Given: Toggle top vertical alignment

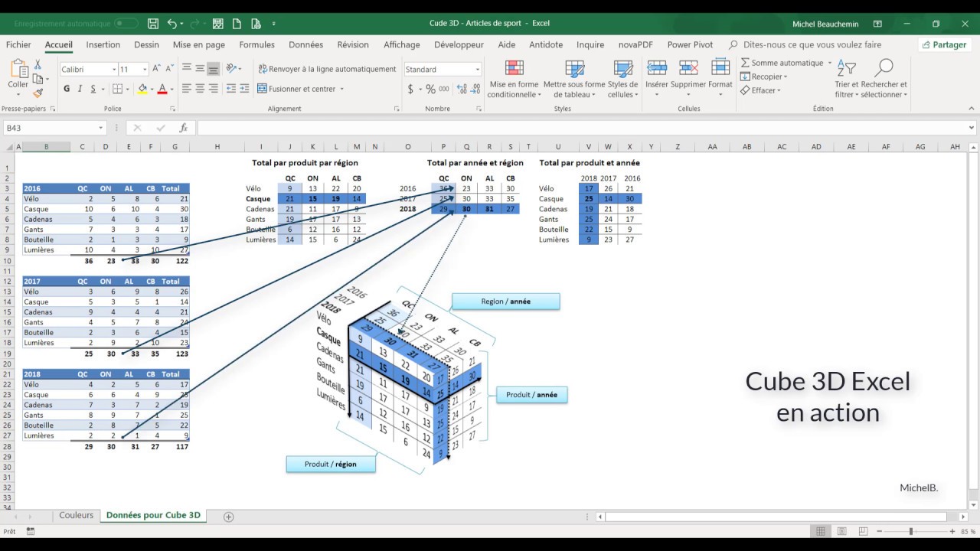Looking at the screenshot, I should pyautogui.click(x=186, y=69).
